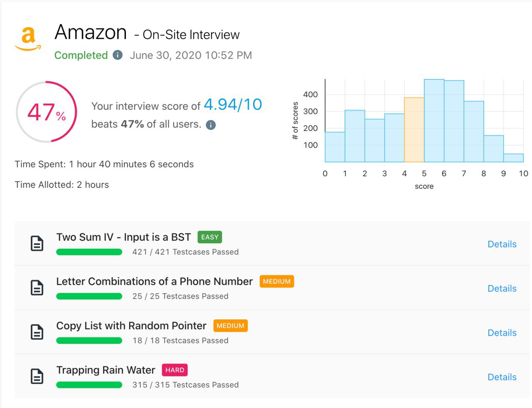Click document icon for Trapping Rain Water
Viewport: 532px width, 408px height.
(x=37, y=376)
